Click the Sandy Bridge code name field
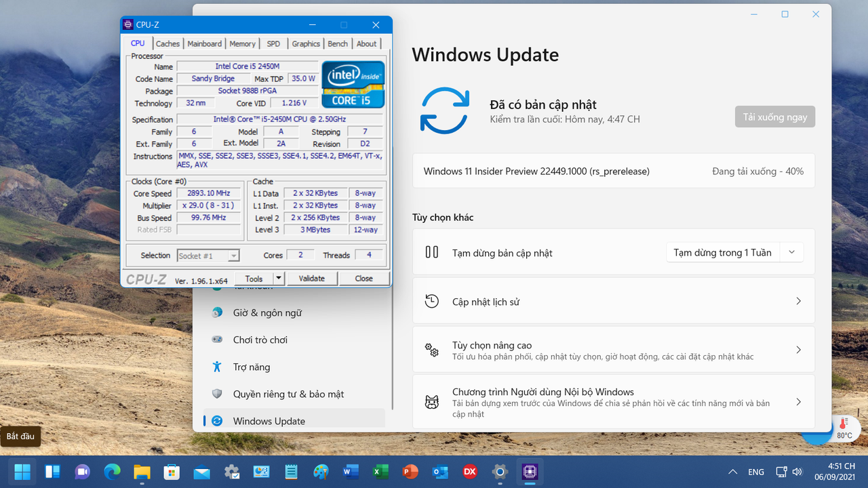 click(x=213, y=79)
